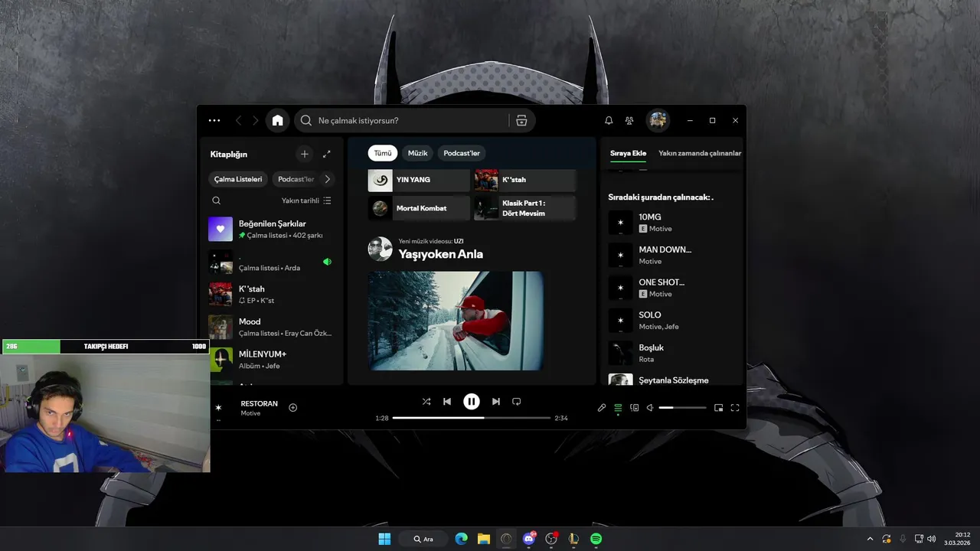Seek on the song progress bar

pos(472,418)
